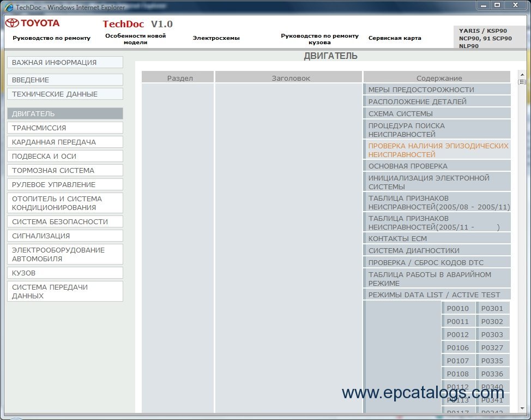
Task: Click scroll-down arrow of content scrollbar
Action: tap(522, 409)
